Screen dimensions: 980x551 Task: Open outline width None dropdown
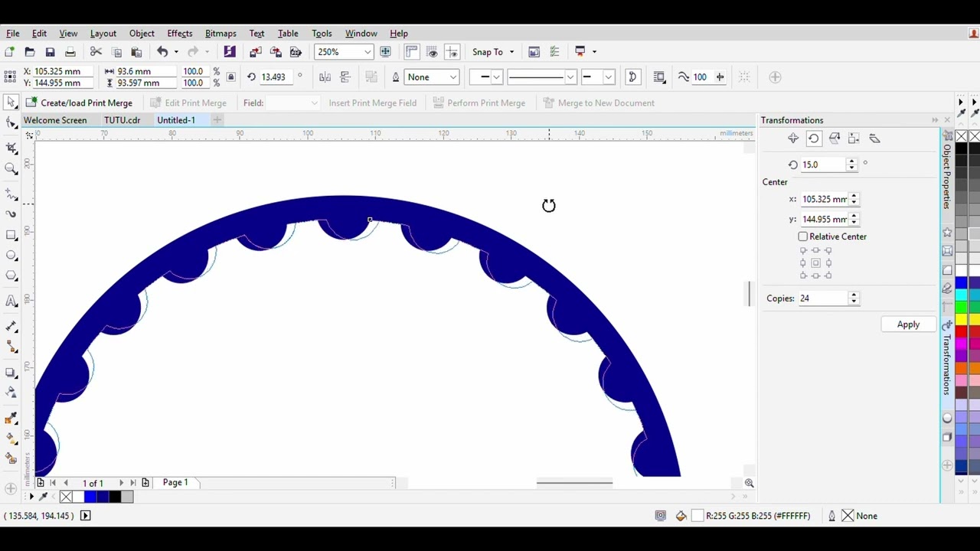point(453,77)
